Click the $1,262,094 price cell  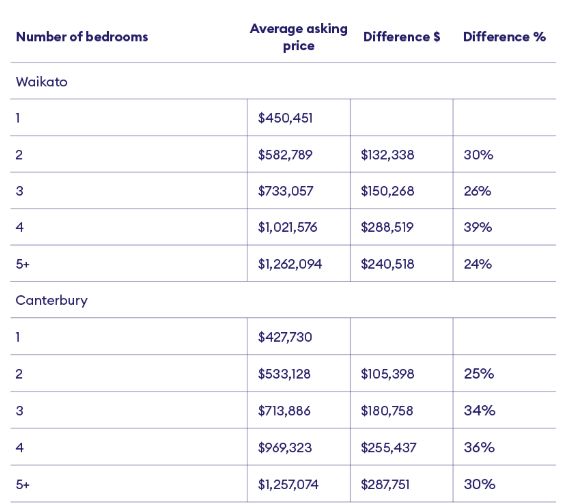[290, 264]
